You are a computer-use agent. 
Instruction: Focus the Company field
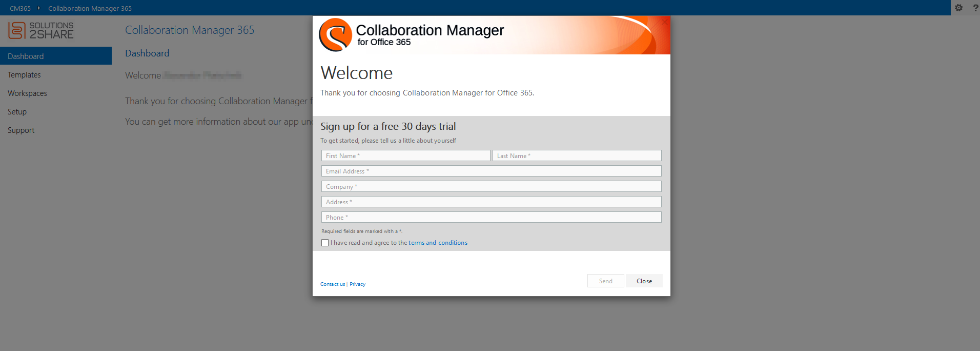(492, 186)
